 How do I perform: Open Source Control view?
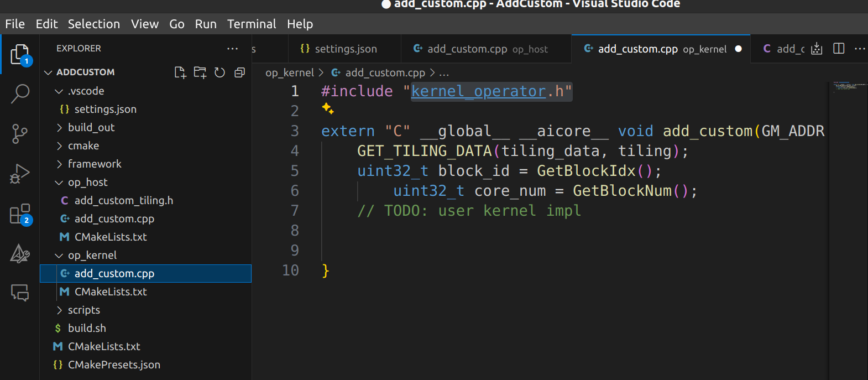(x=20, y=134)
